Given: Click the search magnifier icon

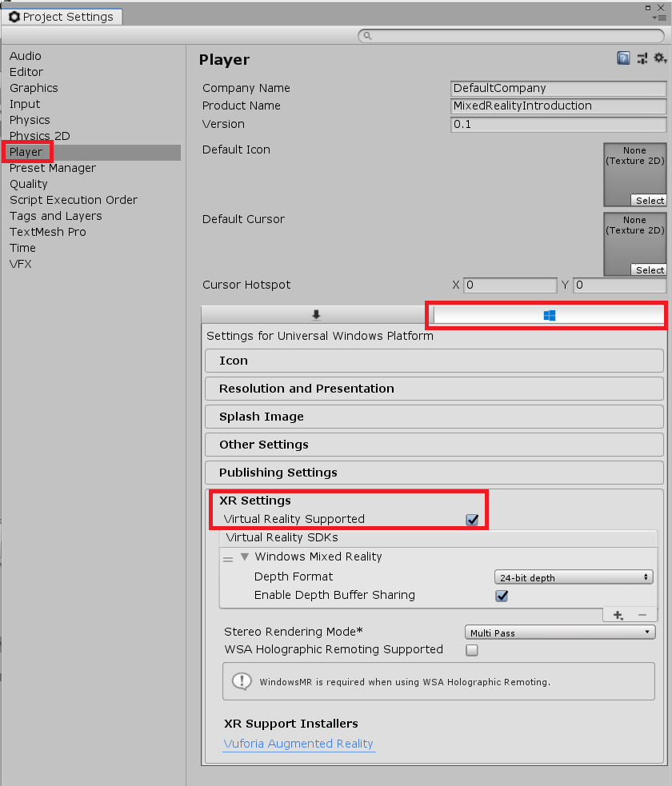Looking at the screenshot, I should pos(367,36).
